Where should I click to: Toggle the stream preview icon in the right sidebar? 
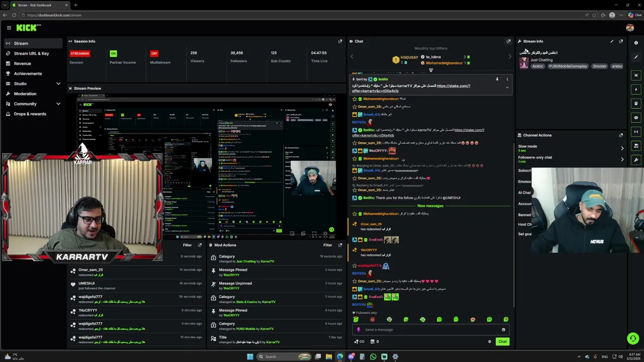pyautogui.click(x=636, y=75)
